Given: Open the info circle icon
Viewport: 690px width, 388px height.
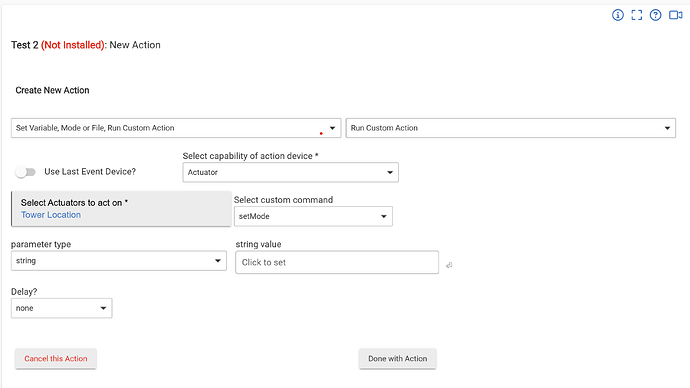Looking at the screenshot, I should point(618,15).
